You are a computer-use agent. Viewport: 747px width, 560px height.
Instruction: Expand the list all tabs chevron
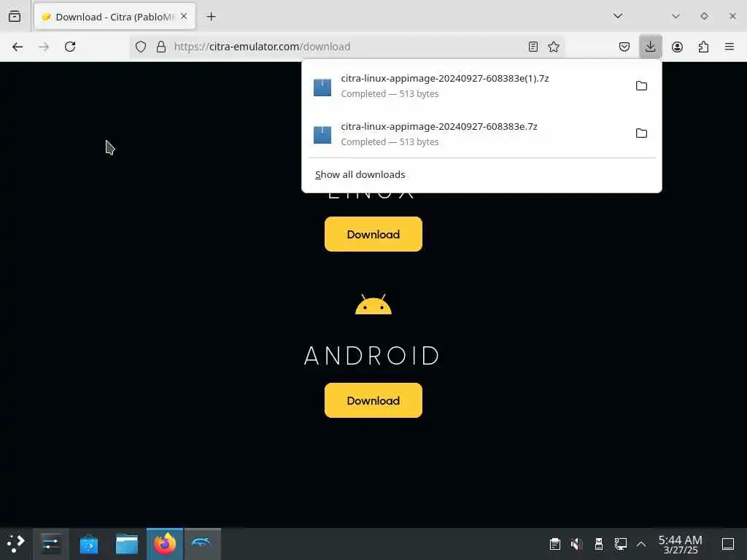(617, 16)
